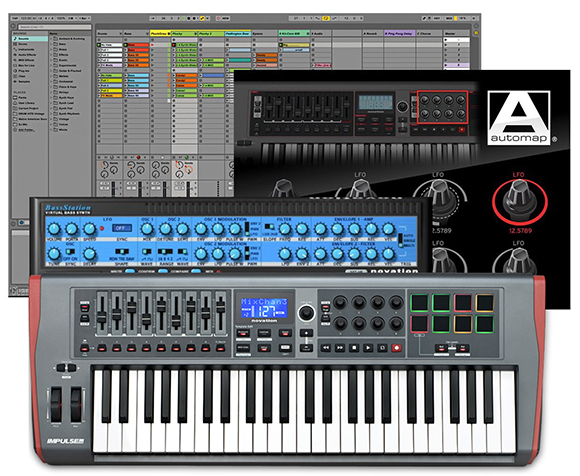Click Add Folder link under Places
Screen dimensions: 580x476
tap(27, 130)
